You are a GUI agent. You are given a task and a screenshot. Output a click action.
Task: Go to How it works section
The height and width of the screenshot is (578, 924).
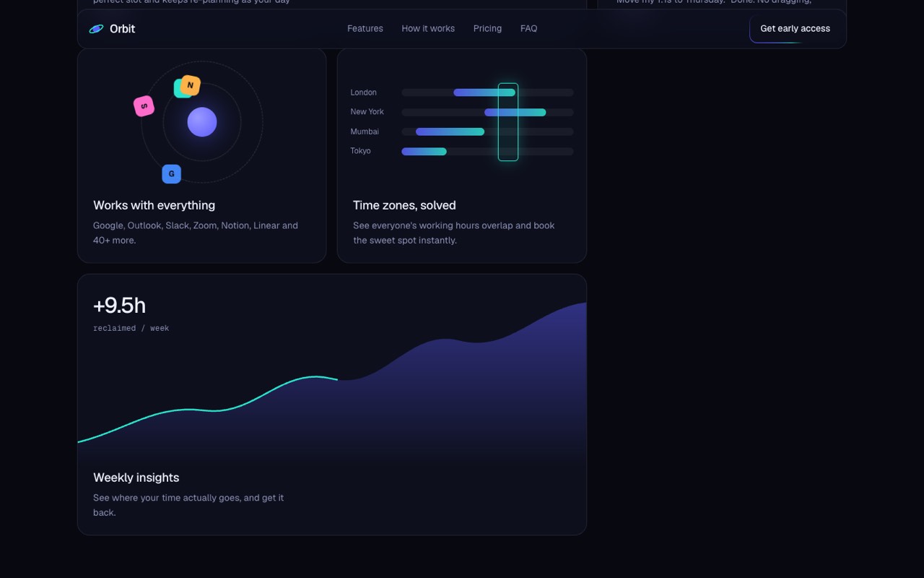[428, 29]
